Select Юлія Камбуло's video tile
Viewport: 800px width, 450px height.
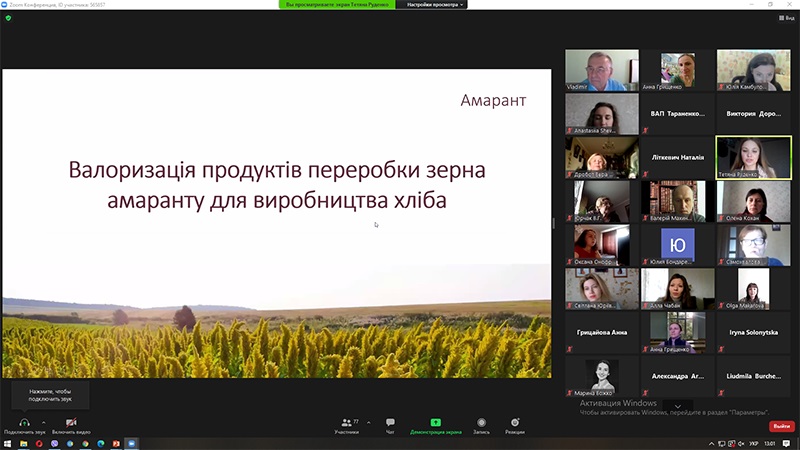click(x=754, y=70)
